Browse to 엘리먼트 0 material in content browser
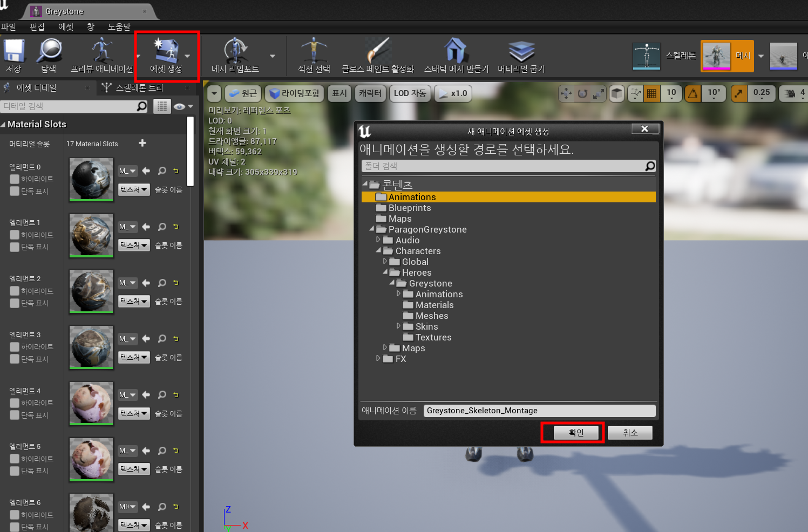The width and height of the screenshot is (808, 532). click(x=162, y=171)
